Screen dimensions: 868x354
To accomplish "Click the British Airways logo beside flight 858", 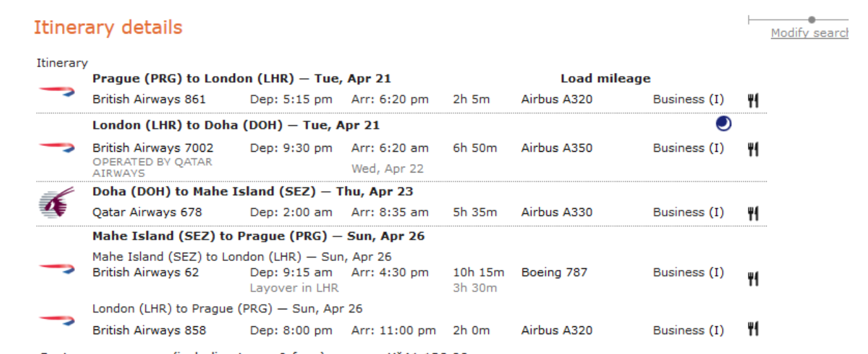I will tap(56, 320).
